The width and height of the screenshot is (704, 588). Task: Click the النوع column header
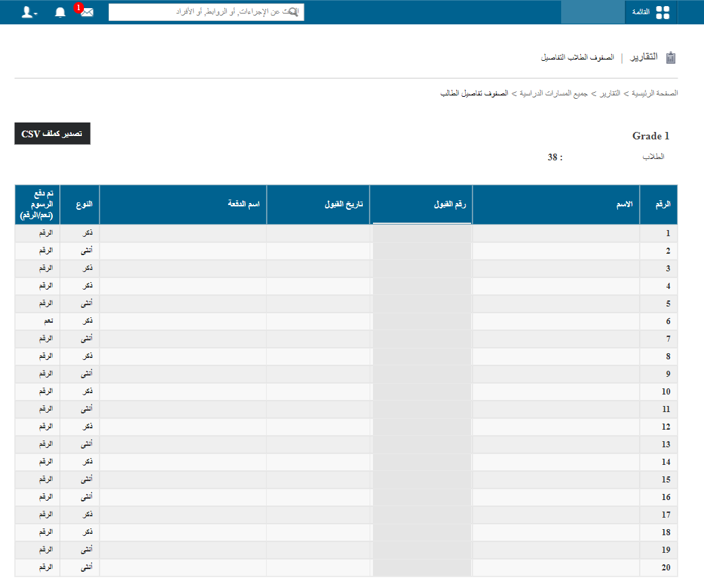80,204
